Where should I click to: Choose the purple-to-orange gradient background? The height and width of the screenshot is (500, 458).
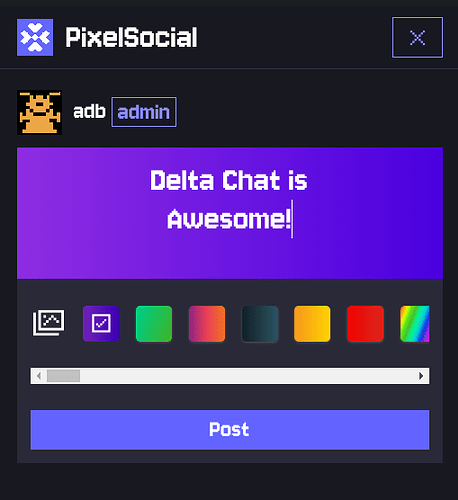pos(207,324)
